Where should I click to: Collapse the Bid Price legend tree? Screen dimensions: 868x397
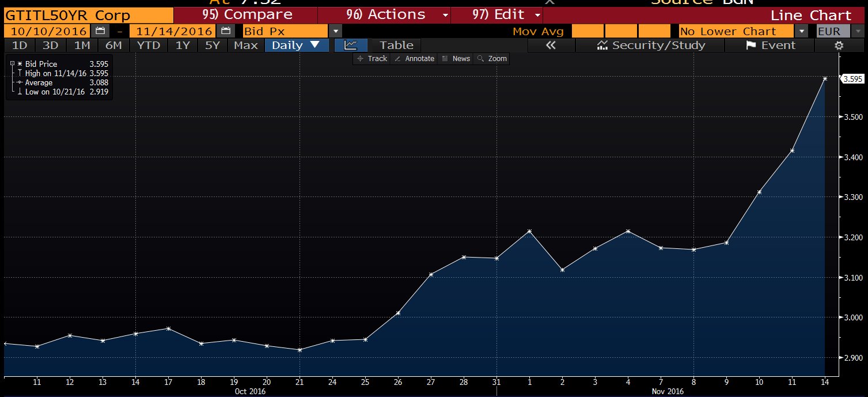pos(12,64)
